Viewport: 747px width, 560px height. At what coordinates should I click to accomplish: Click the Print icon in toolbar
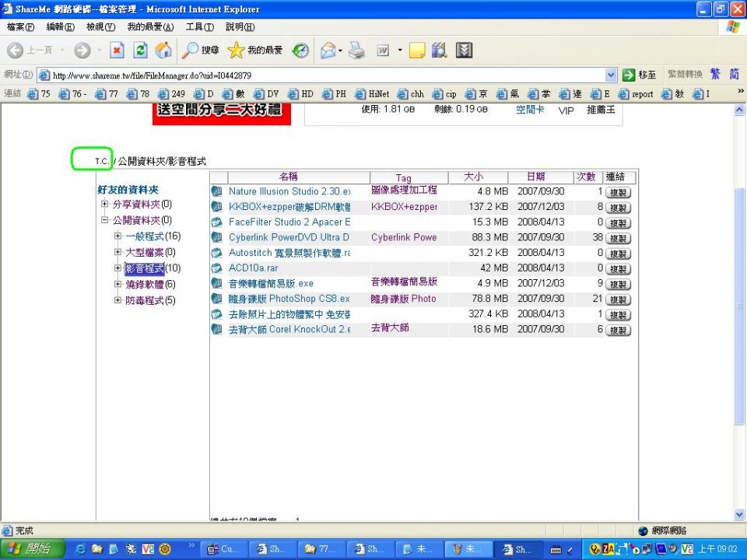(x=357, y=50)
